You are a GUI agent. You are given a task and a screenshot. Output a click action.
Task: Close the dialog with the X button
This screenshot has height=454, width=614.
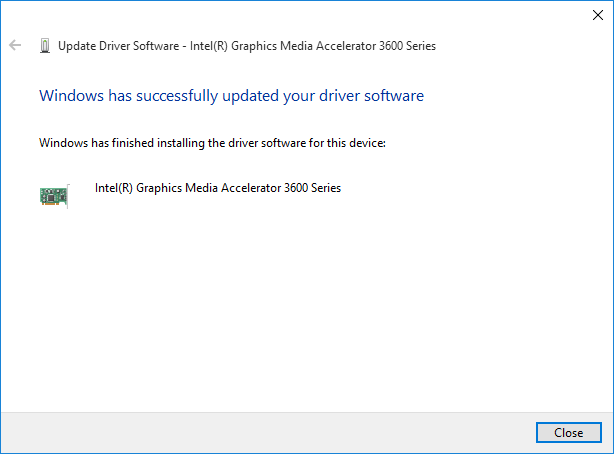(x=598, y=15)
